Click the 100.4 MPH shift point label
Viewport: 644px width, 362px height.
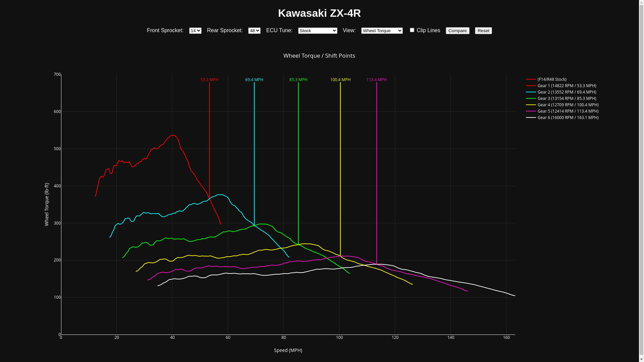[x=340, y=80]
